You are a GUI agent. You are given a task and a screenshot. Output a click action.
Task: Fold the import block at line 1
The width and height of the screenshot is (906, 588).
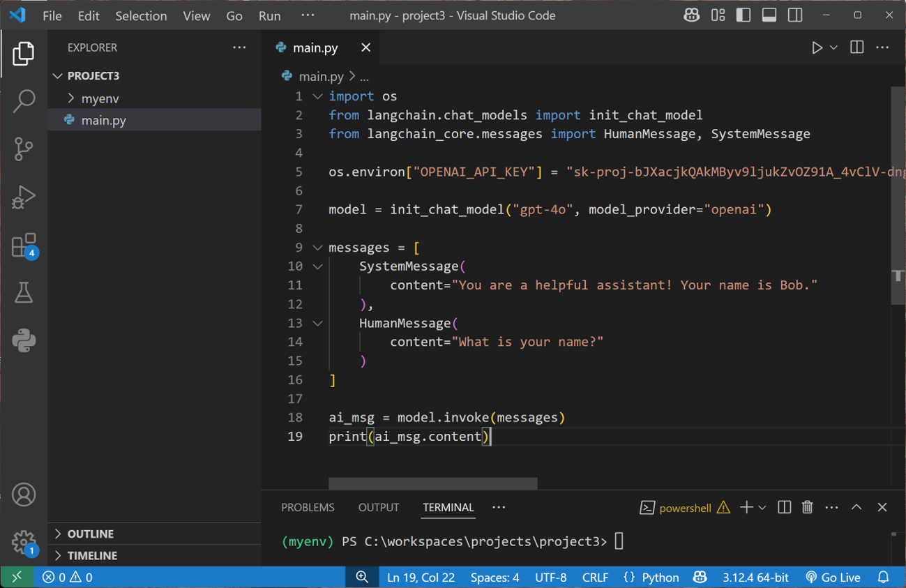[x=317, y=96]
